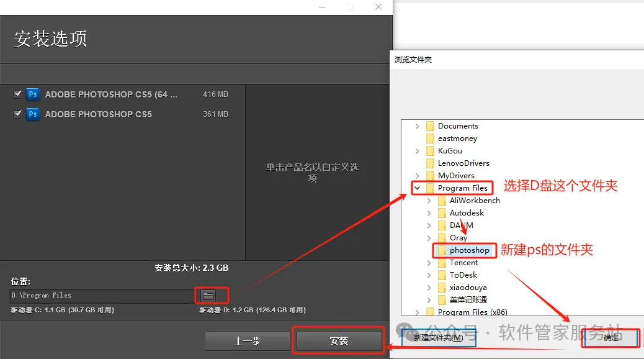Click the xiaodouya folder icon
Image resolution: width=644 pixels, height=359 pixels.
442,287
